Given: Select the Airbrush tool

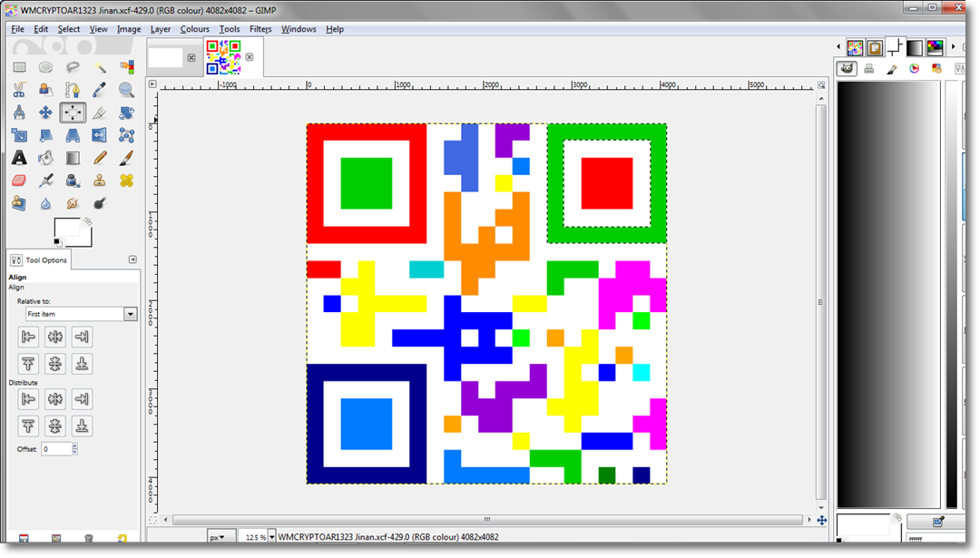Looking at the screenshot, I should point(45,181).
